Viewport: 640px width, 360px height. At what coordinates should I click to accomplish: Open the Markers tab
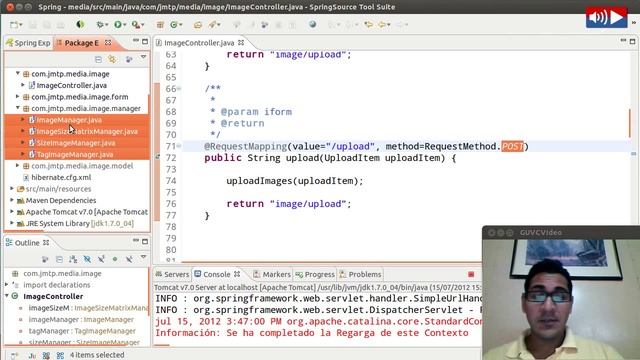[272, 274]
